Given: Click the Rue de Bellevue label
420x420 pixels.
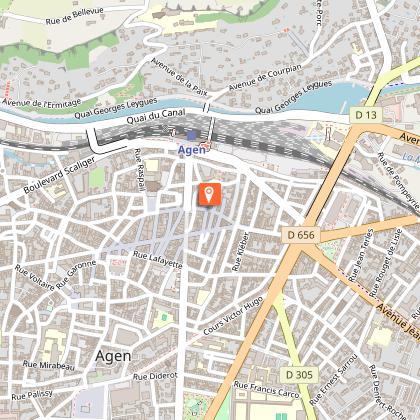Looking at the screenshot, I should tap(75, 16).
